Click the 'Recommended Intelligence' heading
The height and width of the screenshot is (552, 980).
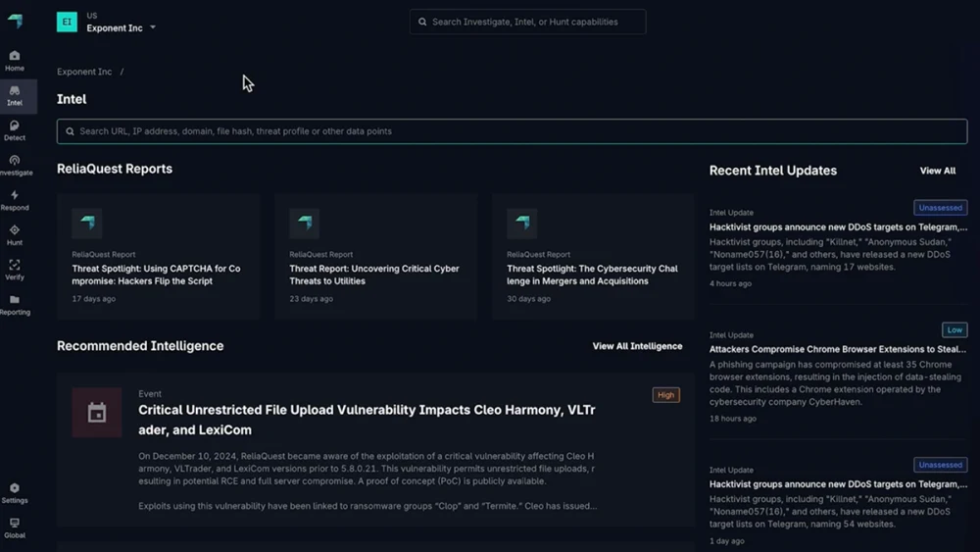140,346
